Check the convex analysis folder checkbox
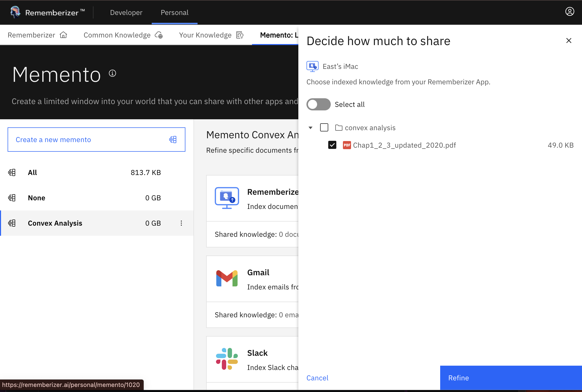582x392 pixels. 324,127
